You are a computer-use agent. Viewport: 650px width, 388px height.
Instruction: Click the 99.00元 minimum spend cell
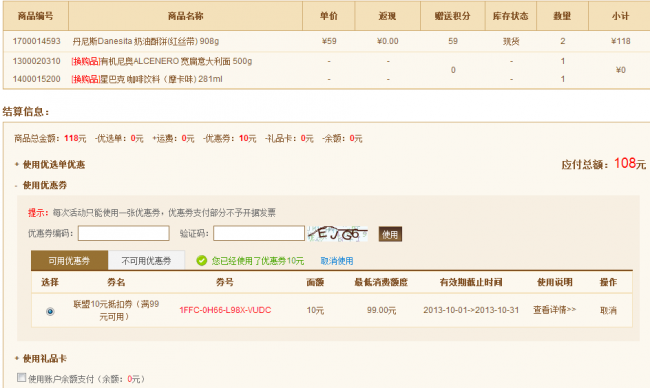(381, 310)
